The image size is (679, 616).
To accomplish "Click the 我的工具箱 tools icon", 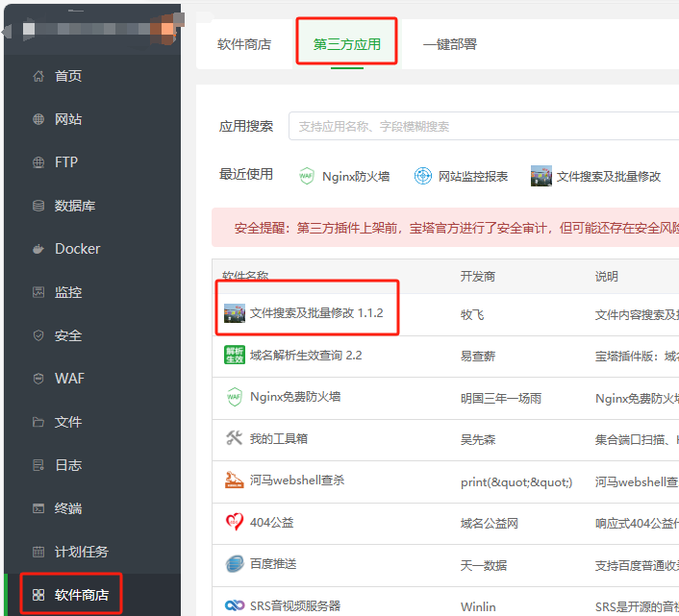I will tap(235, 438).
